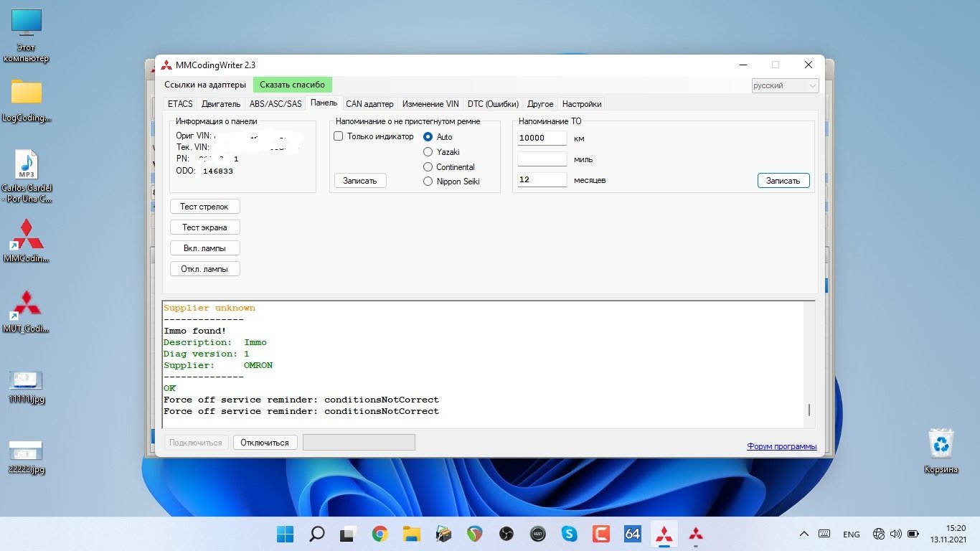Open volume speaker tray icon

click(x=895, y=534)
